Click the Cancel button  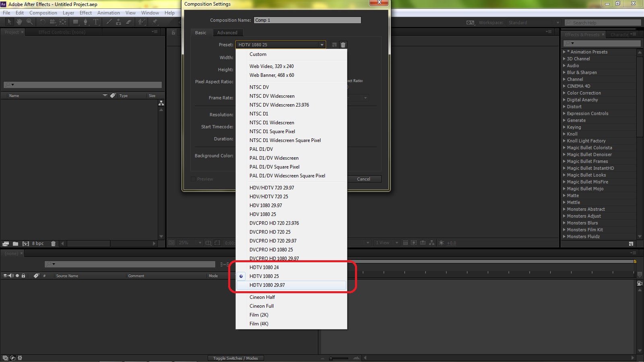(x=363, y=179)
